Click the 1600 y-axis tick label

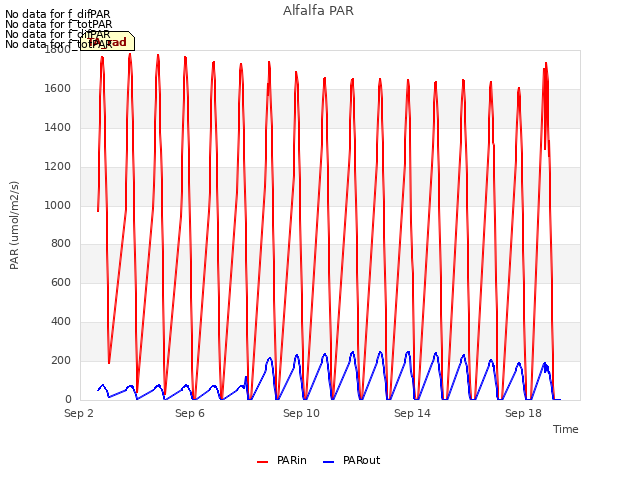click(58, 88)
